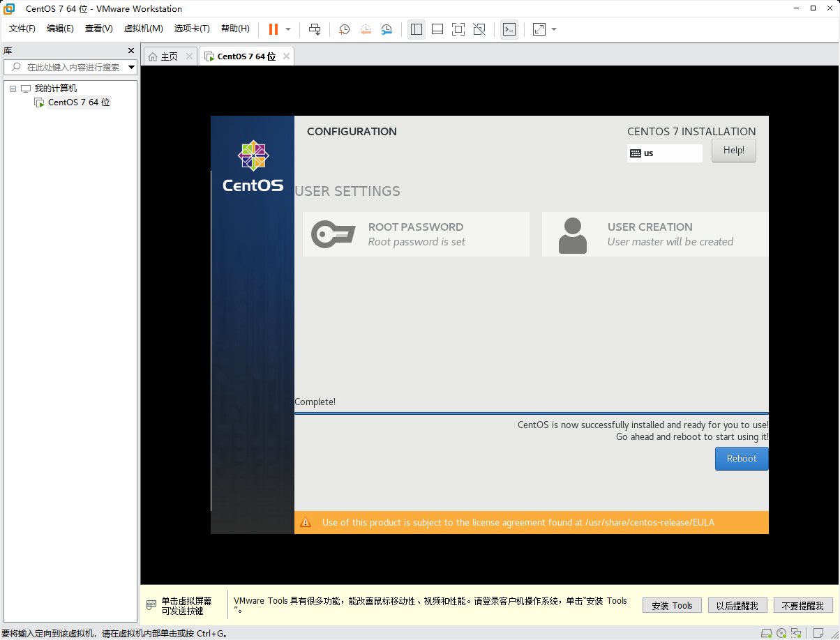Screen dimensions: 840x640
Task: Open the 选项卡(T) menu
Action: point(192,29)
